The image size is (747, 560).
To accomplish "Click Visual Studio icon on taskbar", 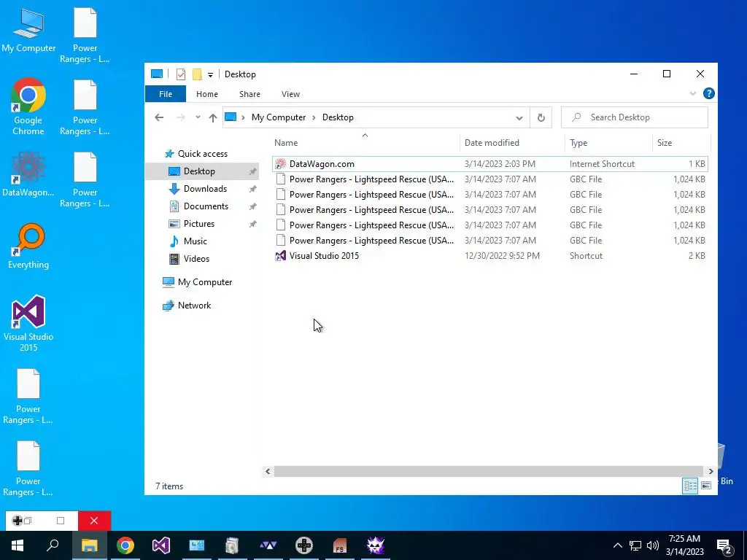I will [161, 545].
